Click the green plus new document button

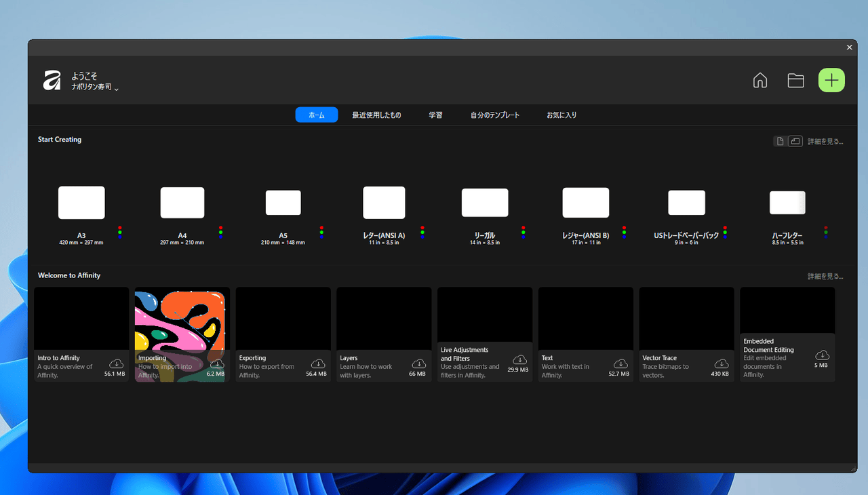click(x=831, y=80)
